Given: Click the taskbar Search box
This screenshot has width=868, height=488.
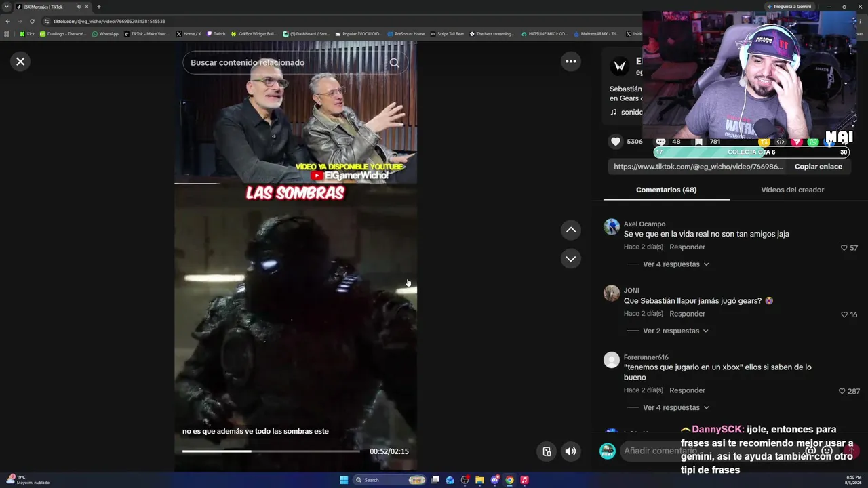Looking at the screenshot, I should pos(391,480).
